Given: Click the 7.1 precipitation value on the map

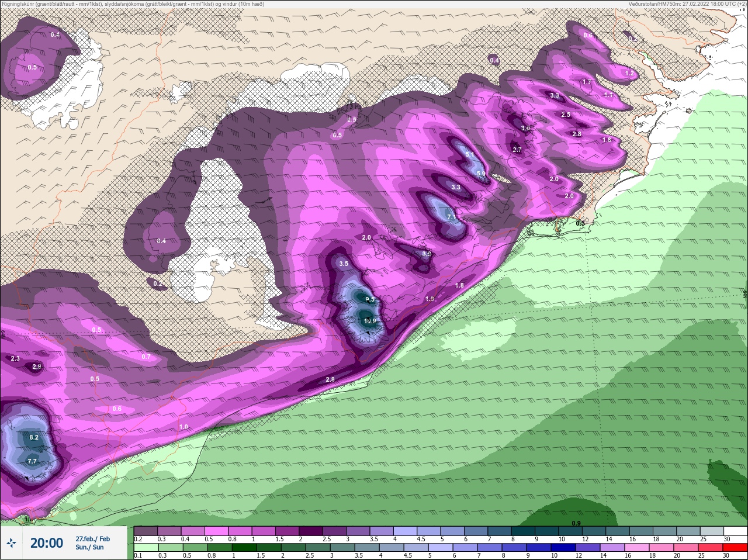Looking at the screenshot, I should point(451,217).
